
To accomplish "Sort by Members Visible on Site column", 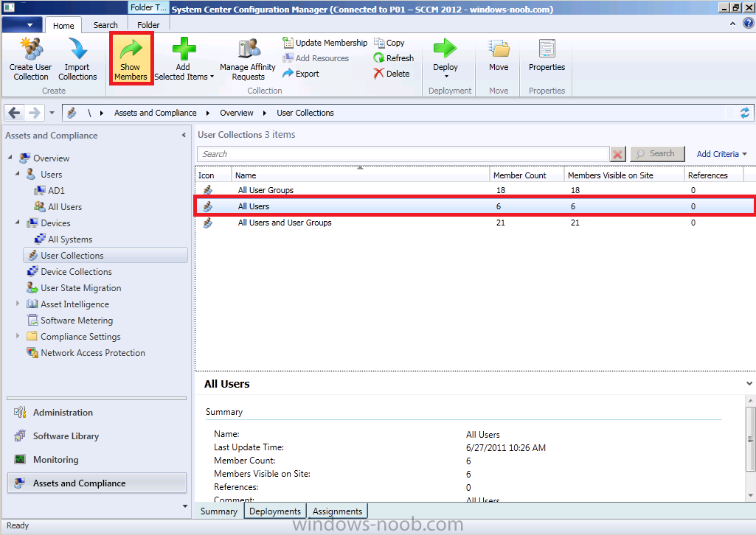I will 624,175.
